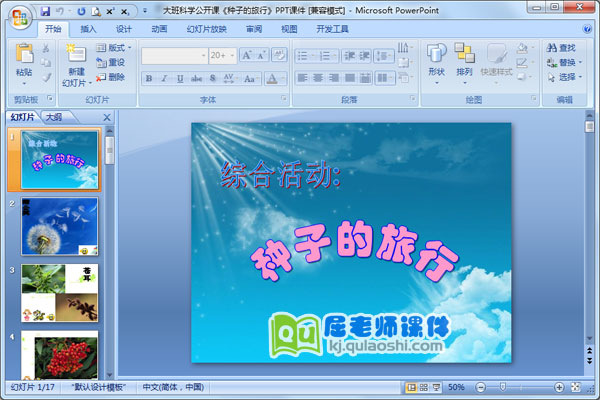Click the bullets list icon
This screenshot has width=600, height=400.
pyautogui.click(x=302, y=56)
